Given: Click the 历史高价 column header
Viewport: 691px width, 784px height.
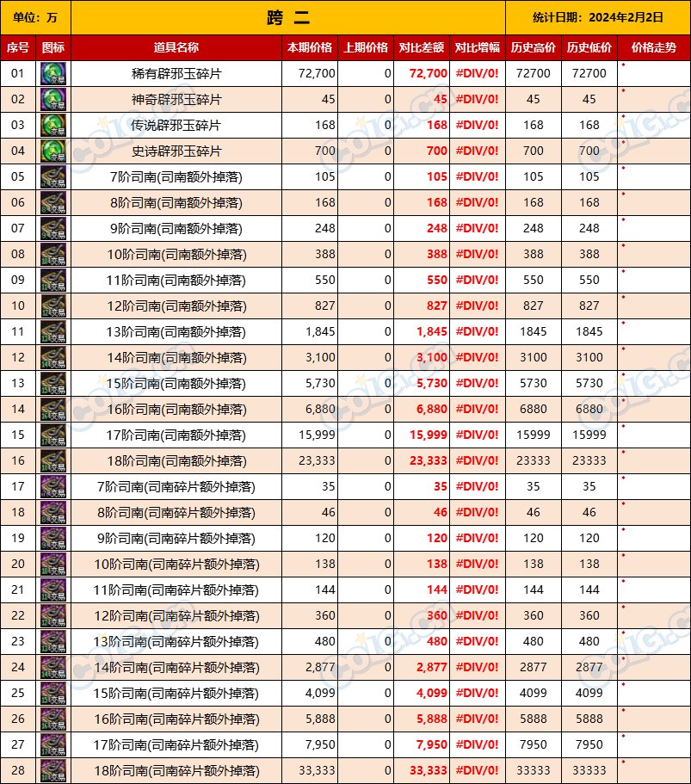Looking at the screenshot, I should 534,47.
